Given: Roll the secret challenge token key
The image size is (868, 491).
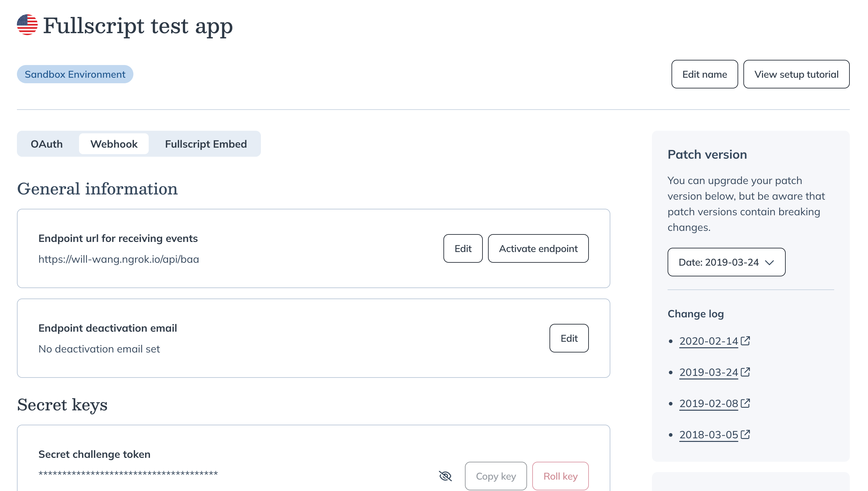Looking at the screenshot, I should (x=560, y=476).
